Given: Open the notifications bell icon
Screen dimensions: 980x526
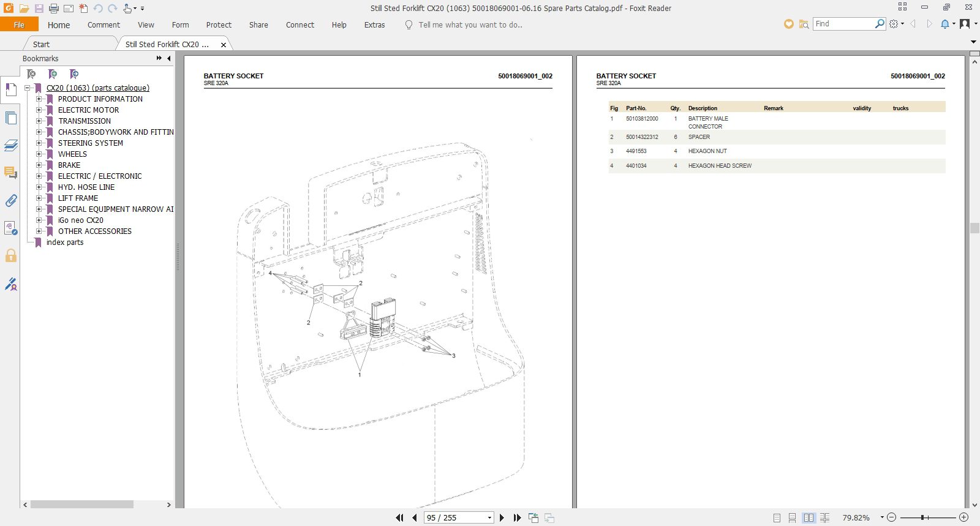Looking at the screenshot, I should coord(945,24).
